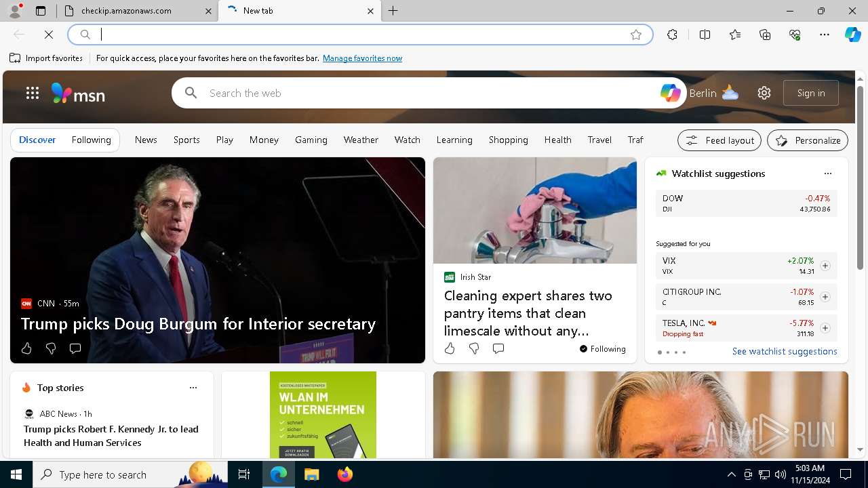Open Task View on taskbar
Viewport: 868px width, 488px height.
[244, 474]
